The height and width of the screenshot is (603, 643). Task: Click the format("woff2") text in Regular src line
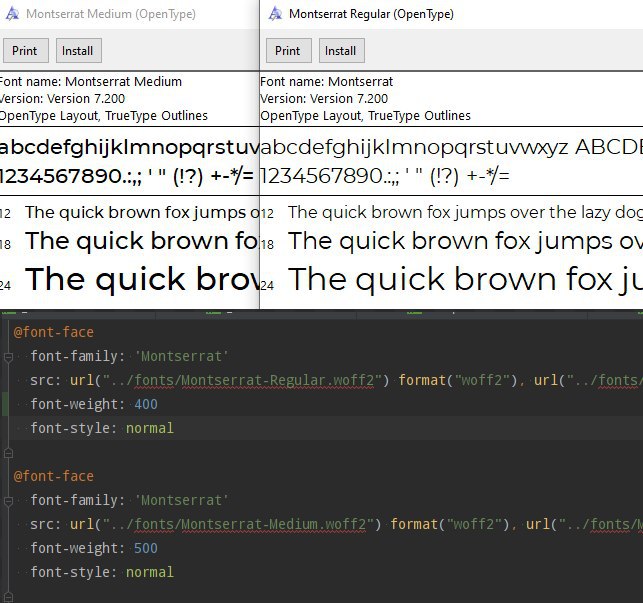(x=458, y=380)
